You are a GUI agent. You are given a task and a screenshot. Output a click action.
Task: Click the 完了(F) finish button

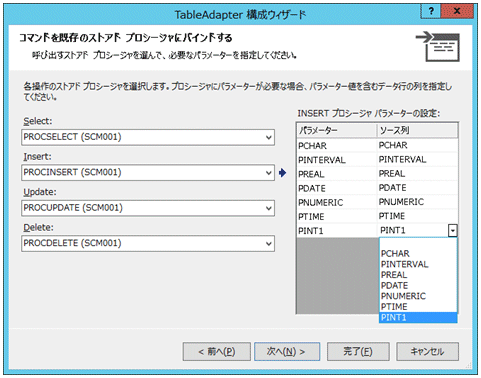coord(358,351)
